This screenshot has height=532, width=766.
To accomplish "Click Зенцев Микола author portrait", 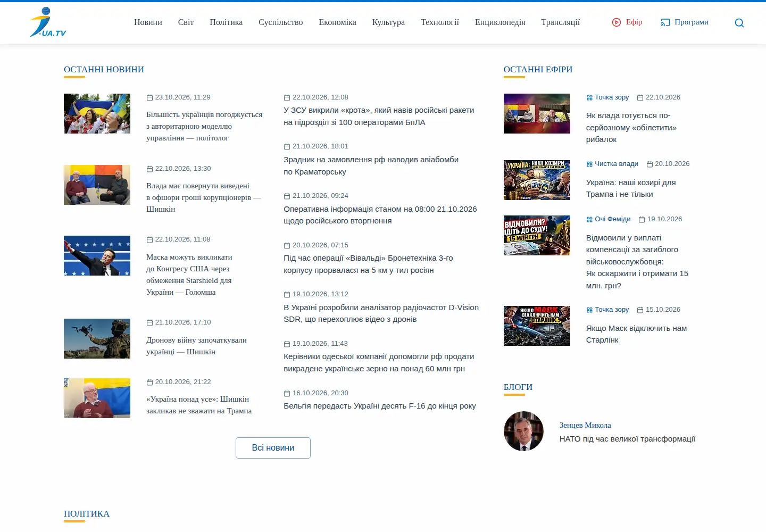I will click(x=523, y=431).
